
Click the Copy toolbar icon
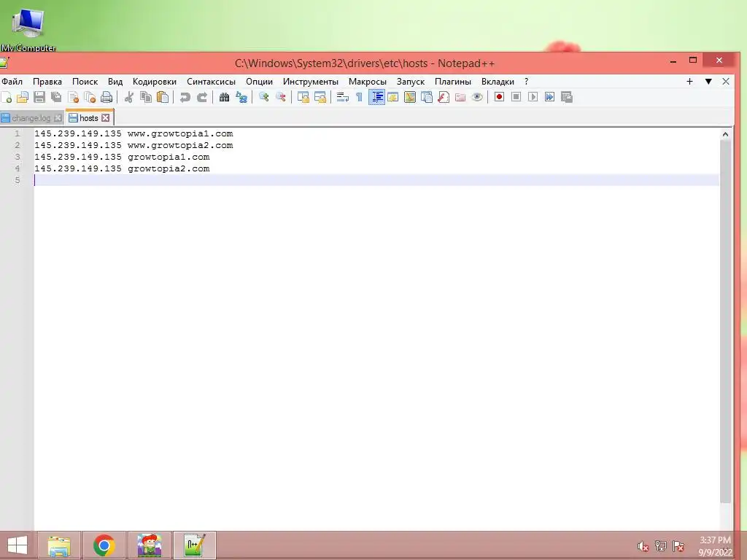click(146, 97)
